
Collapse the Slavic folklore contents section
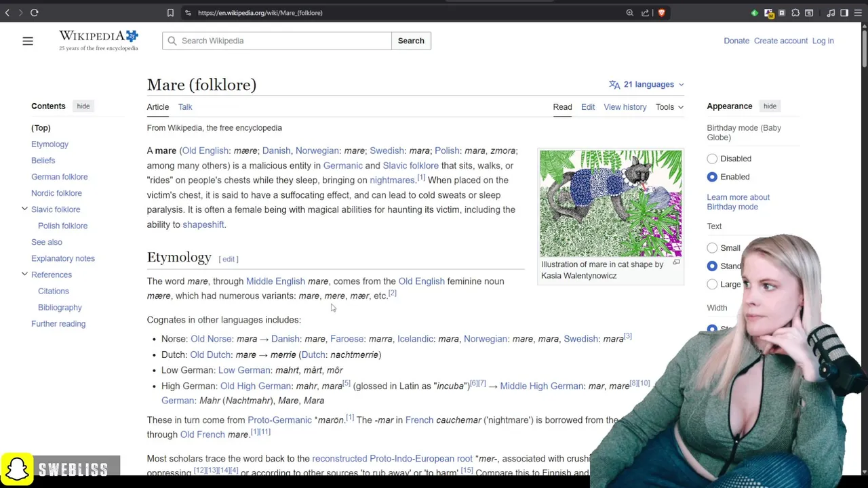(24, 209)
